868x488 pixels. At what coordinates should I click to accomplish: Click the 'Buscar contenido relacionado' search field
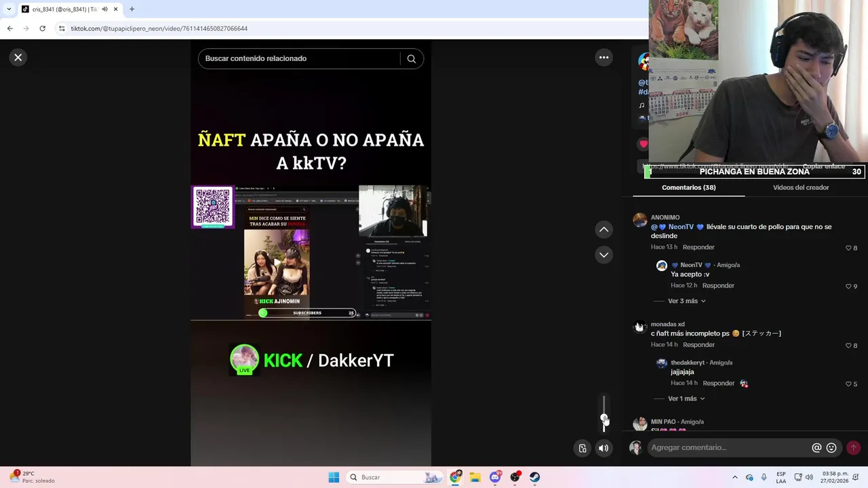298,59
